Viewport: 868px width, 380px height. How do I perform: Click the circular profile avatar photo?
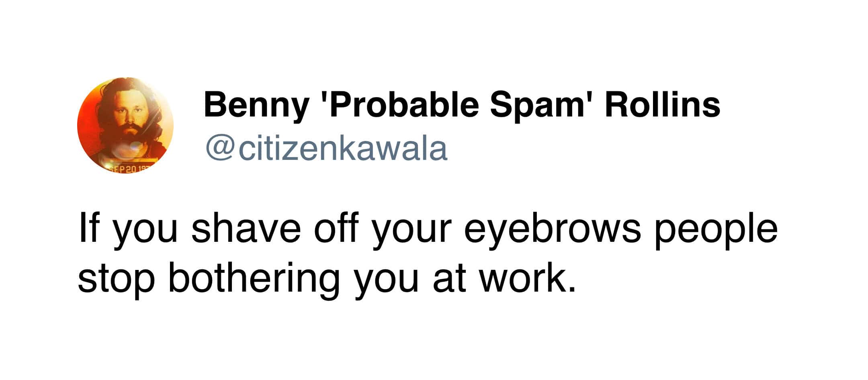click(125, 125)
